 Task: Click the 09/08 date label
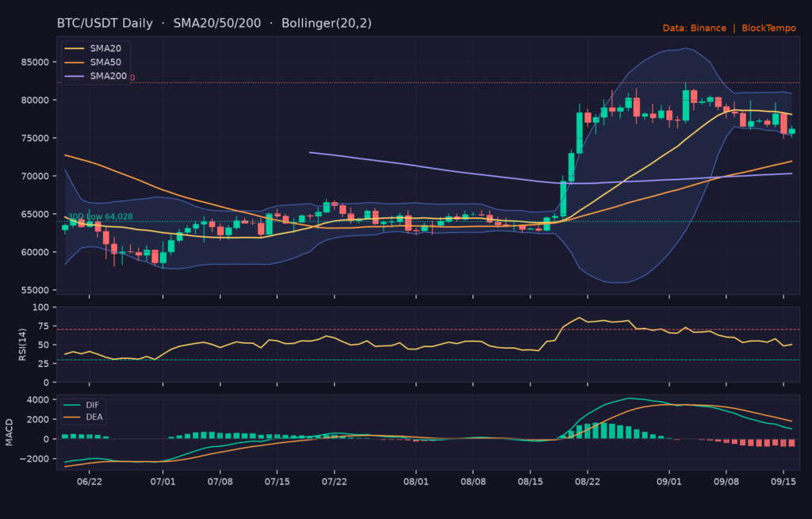click(x=726, y=482)
